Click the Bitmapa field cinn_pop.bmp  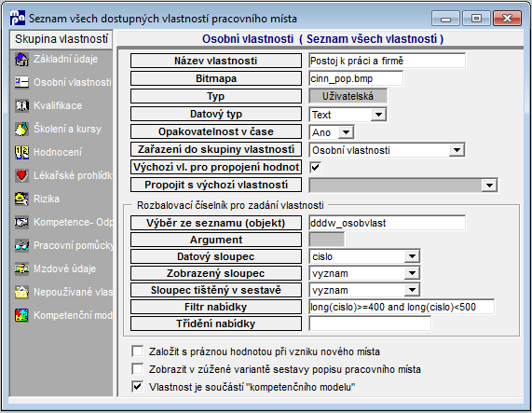tap(356, 78)
